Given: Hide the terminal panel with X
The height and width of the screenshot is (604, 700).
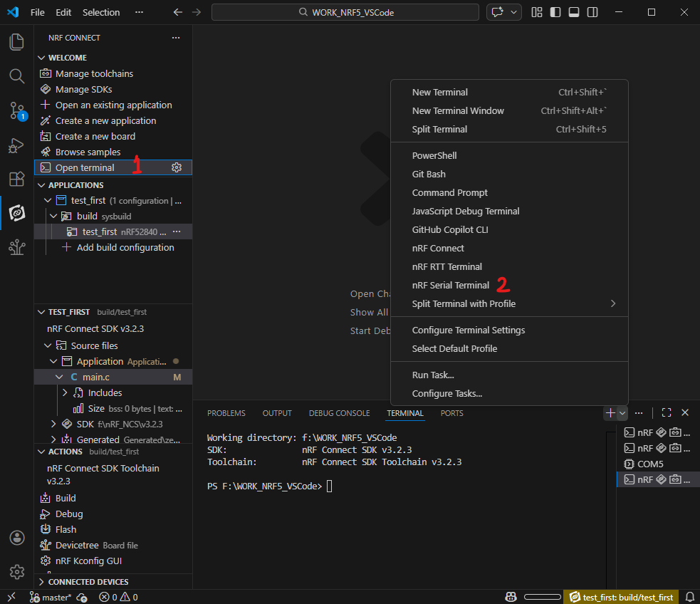Looking at the screenshot, I should click(685, 413).
